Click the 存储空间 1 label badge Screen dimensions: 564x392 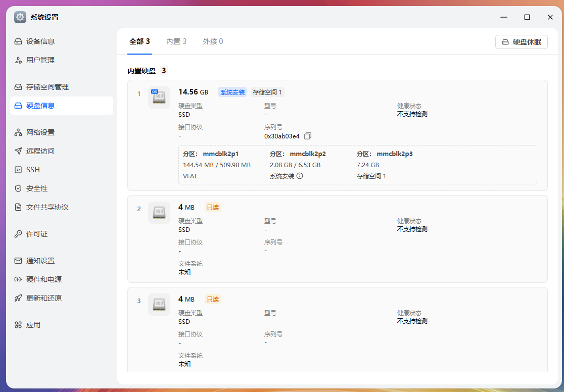pyautogui.click(x=268, y=92)
